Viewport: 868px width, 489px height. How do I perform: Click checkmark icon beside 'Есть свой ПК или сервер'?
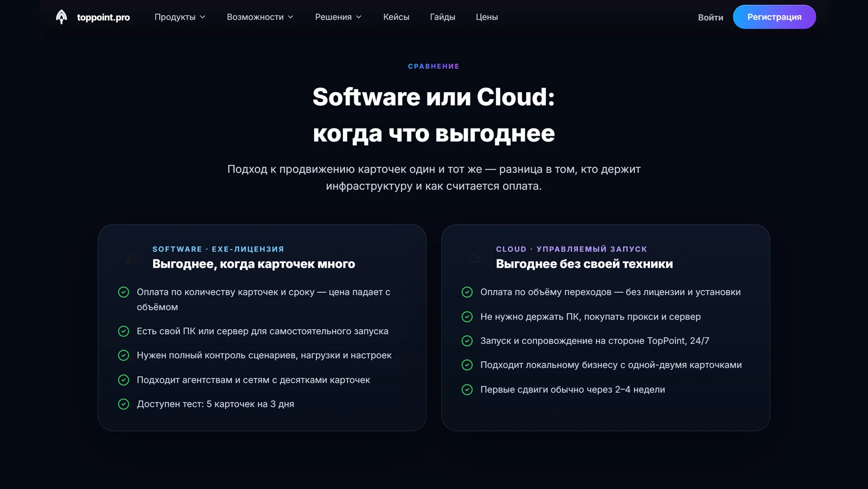[x=124, y=331]
